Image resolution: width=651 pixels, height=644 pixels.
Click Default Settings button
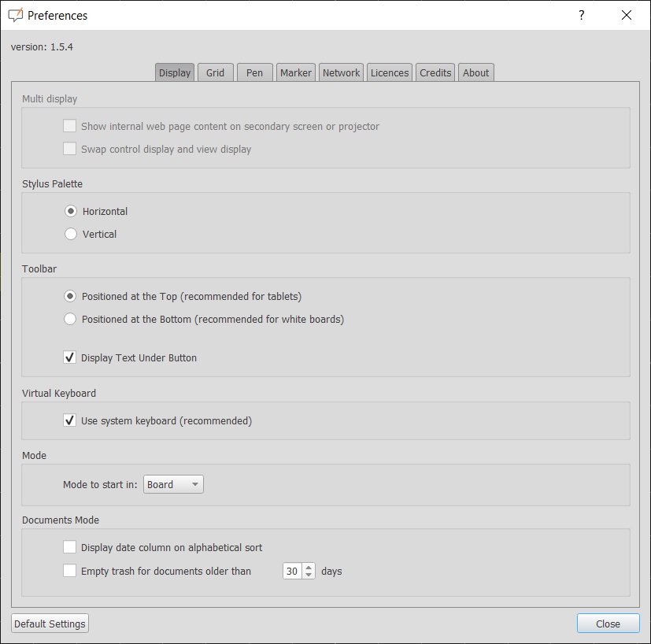(x=49, y=623)
